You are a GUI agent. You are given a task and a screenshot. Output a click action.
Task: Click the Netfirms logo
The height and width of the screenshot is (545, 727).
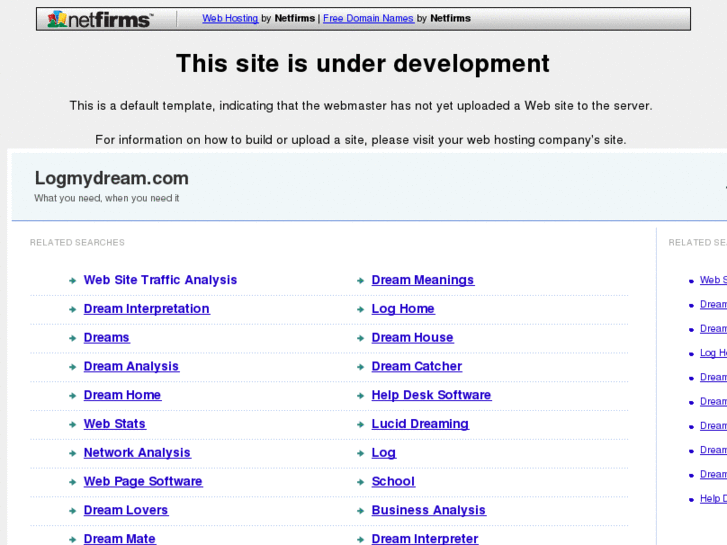click(100, 19)
